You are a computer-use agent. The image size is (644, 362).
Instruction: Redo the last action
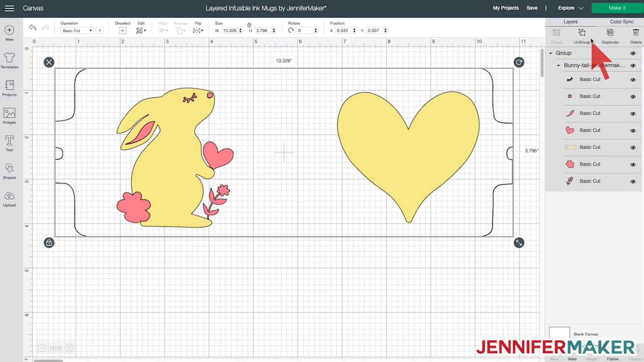[x=45, y=27]
